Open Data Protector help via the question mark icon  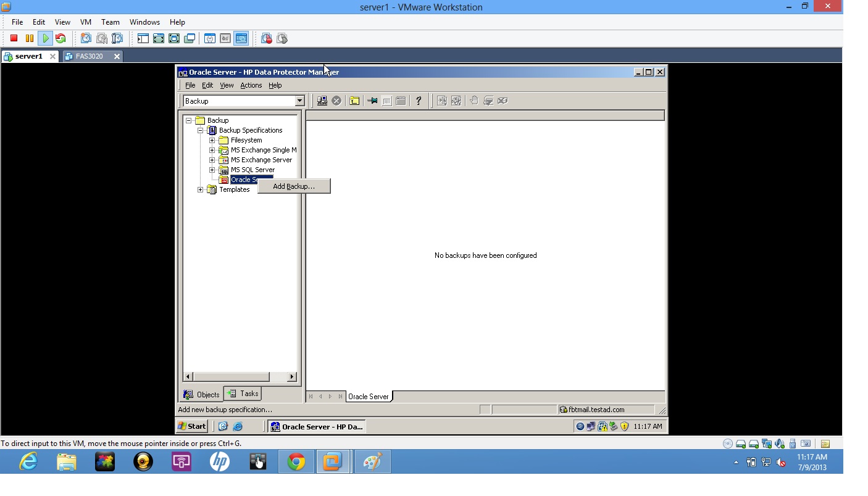coord(419,100)
